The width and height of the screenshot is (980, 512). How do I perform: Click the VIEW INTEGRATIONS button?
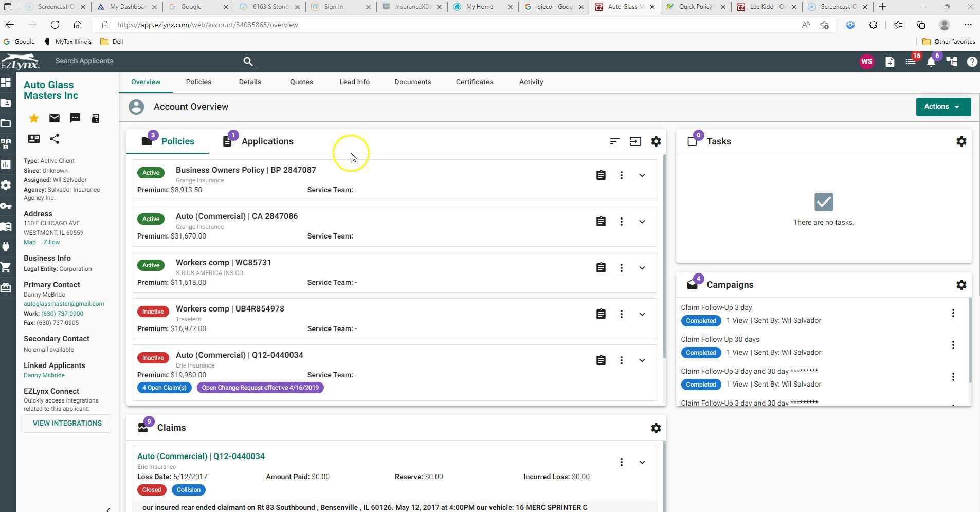pyautogui.click(x=67, y=423)
